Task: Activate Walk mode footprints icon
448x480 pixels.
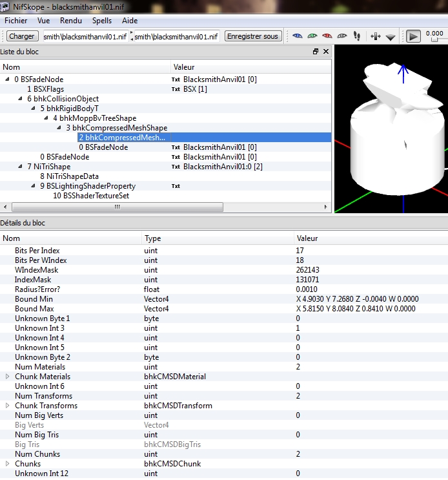Action: (357, 36)
